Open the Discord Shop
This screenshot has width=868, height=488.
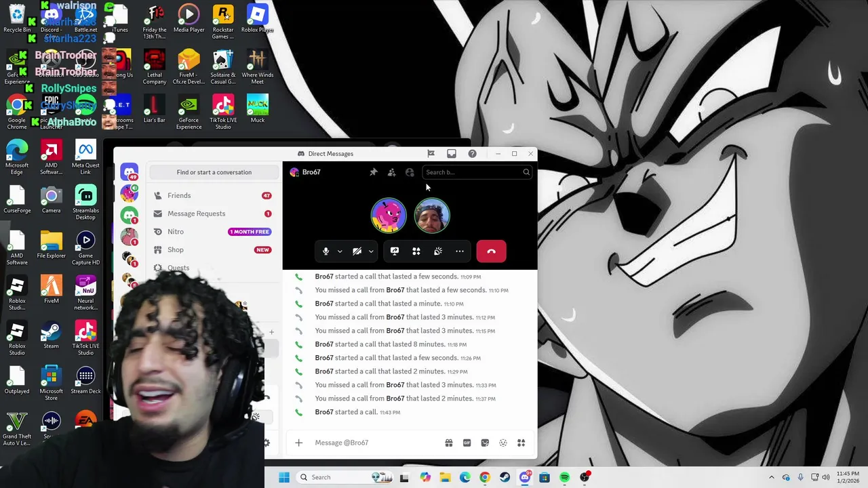click(213, 249)
